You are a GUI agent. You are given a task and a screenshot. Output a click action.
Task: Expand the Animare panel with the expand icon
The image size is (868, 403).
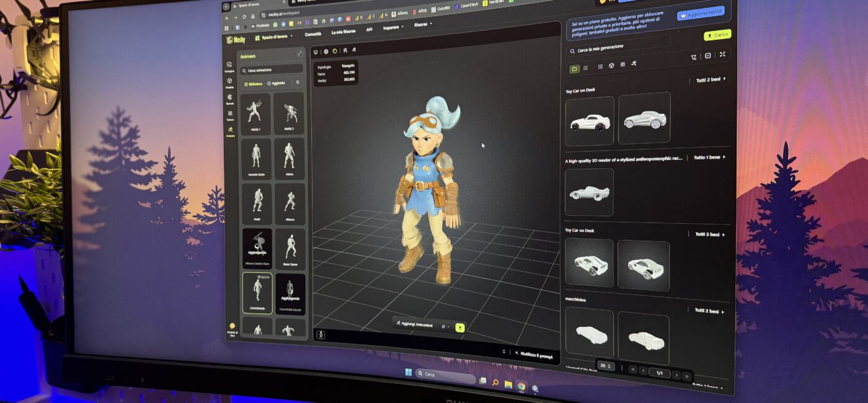300,54
